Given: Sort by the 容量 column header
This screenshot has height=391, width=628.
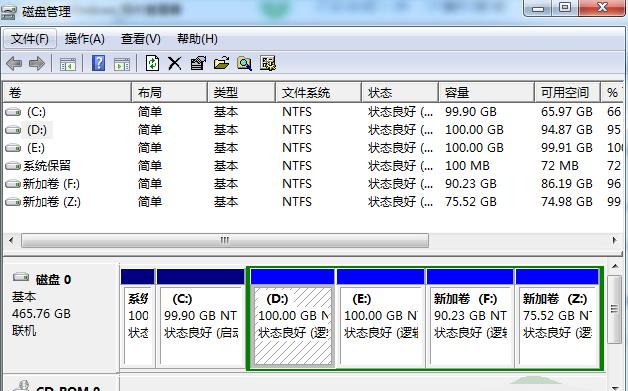Looking at the screenshot, I should tap(486, 93).
